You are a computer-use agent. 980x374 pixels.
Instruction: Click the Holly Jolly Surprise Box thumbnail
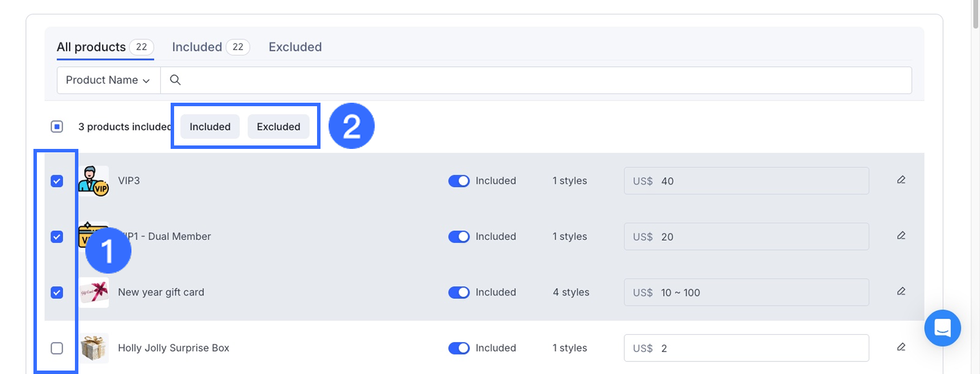coord(93,348)
